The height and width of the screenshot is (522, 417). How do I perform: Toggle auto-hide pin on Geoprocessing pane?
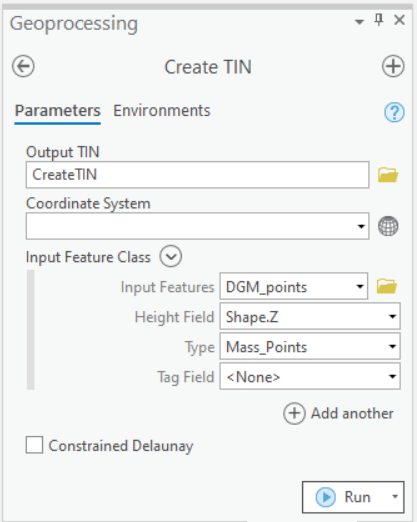[379, 20]
